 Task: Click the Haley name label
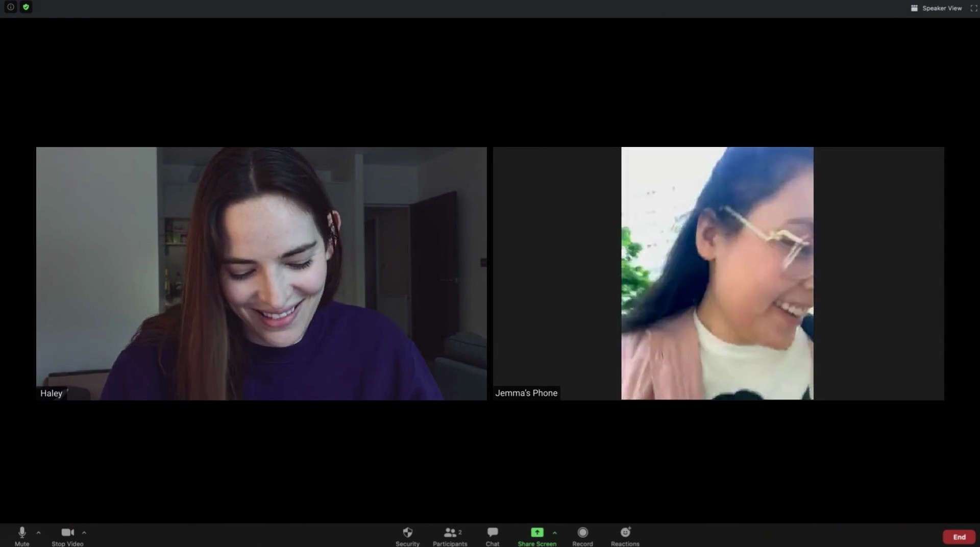point(51,393)
